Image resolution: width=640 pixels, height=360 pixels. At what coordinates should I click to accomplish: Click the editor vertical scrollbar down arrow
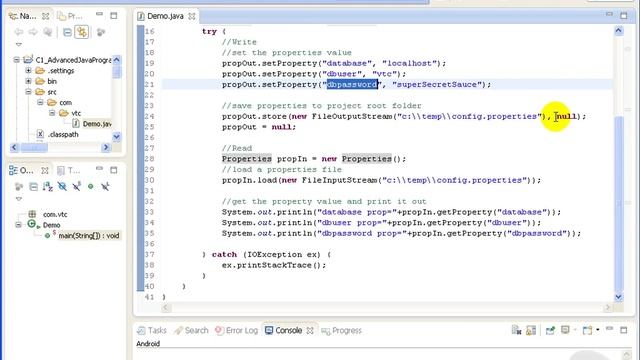[x=619, y=297]
